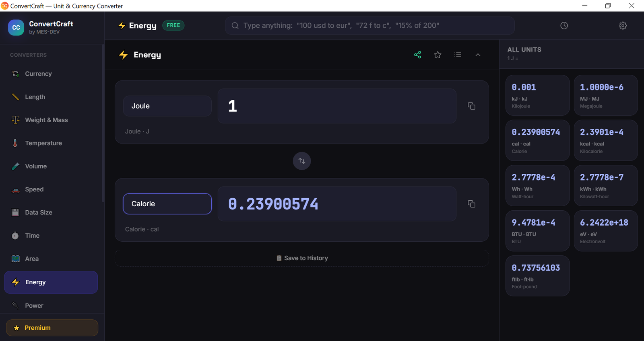The height and width of the screenshot is (341, 644).
Task: Open the Temperature converter
Action: pyautogui.click(x=51, y=143)
